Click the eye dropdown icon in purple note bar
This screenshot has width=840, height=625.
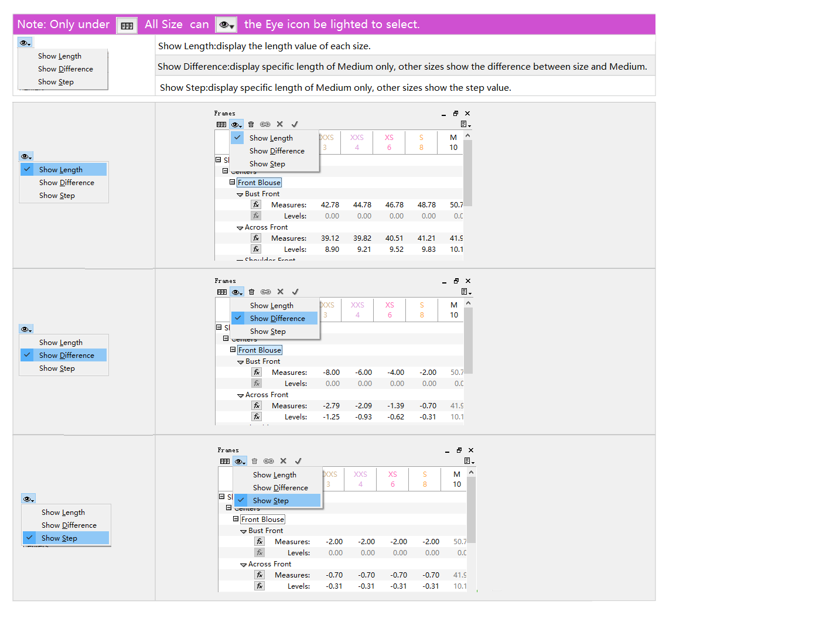tap(226, 25)
